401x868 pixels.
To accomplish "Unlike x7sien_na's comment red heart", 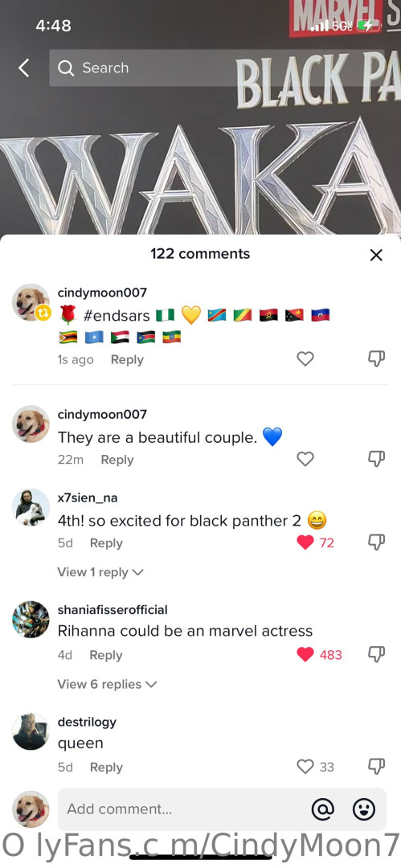I will [305, 542].
